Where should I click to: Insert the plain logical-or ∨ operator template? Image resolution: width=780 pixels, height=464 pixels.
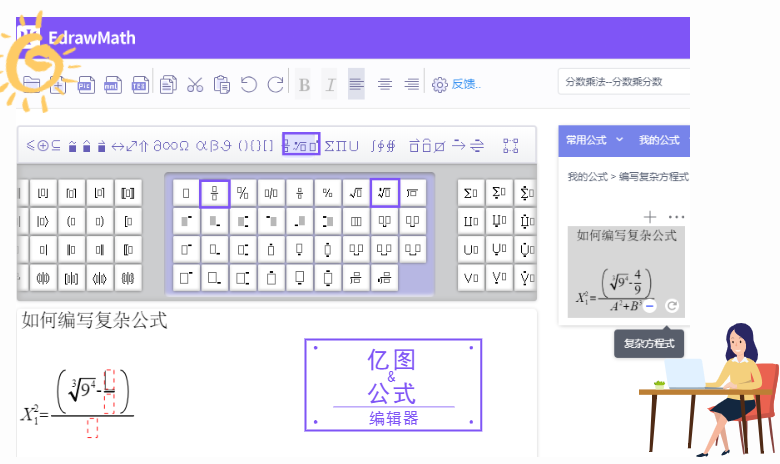click(471, 278)
